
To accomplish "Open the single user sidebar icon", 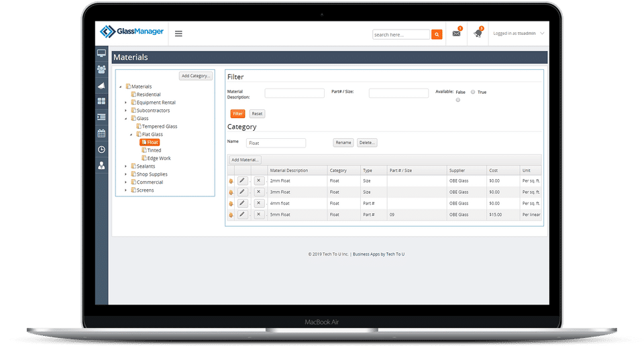I will point(101,166).
